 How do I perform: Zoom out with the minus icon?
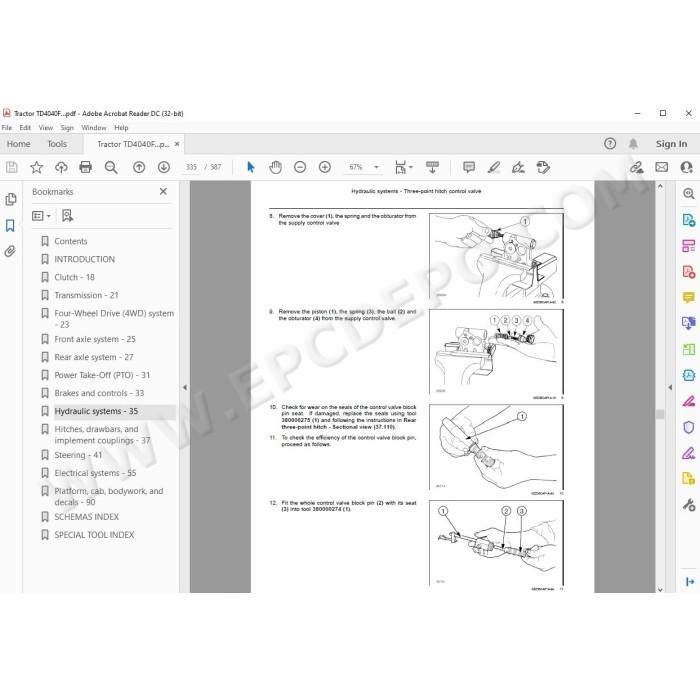(x=300, y=167)
